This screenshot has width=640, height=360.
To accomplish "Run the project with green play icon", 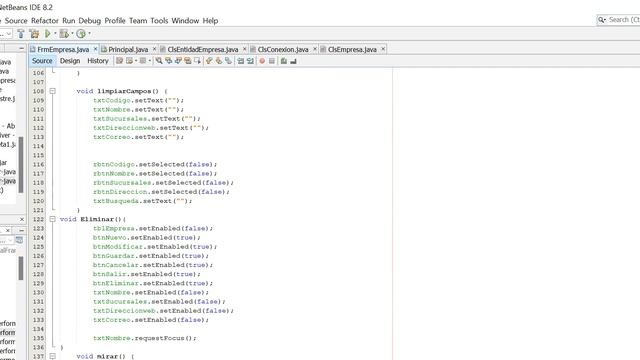I will point(47,34).
